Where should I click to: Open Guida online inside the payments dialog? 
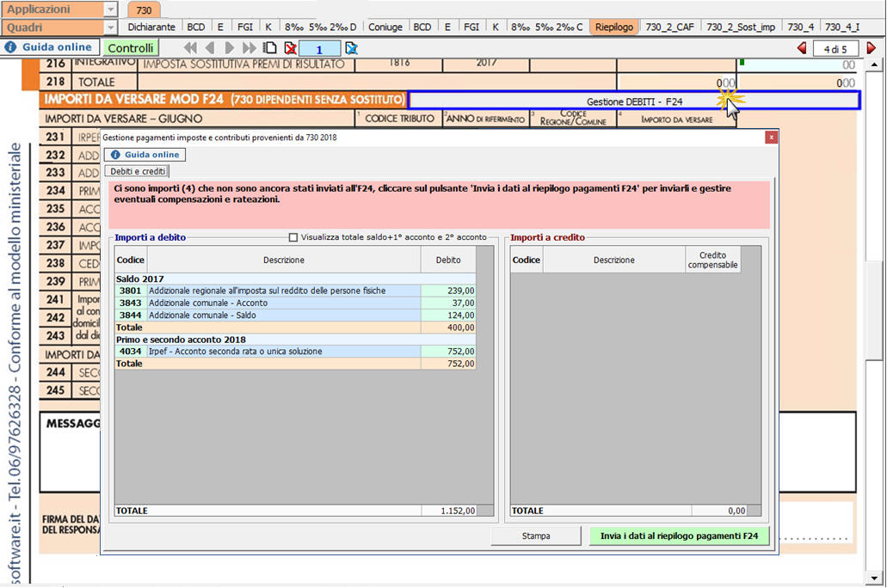[145, 155]
